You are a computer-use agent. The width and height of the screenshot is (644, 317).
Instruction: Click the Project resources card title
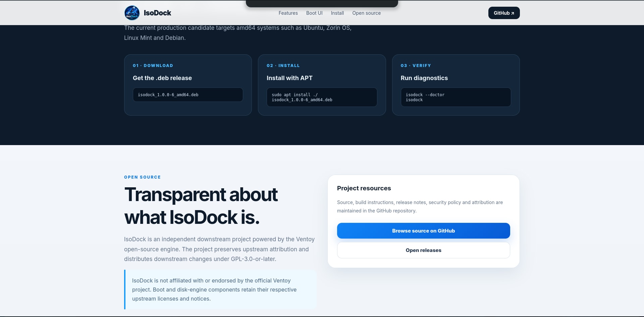364,188
